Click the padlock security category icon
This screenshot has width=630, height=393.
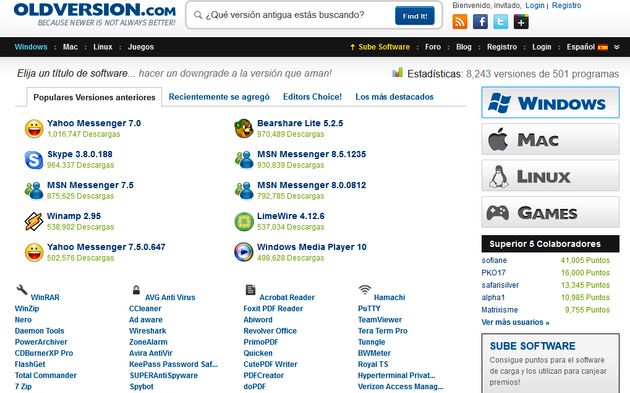137,289
